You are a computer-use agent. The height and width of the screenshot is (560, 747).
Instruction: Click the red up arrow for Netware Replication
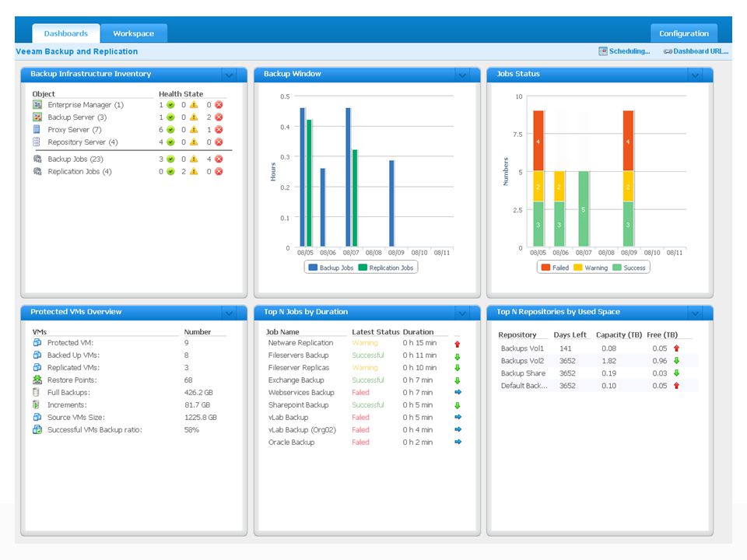[458, 344]
